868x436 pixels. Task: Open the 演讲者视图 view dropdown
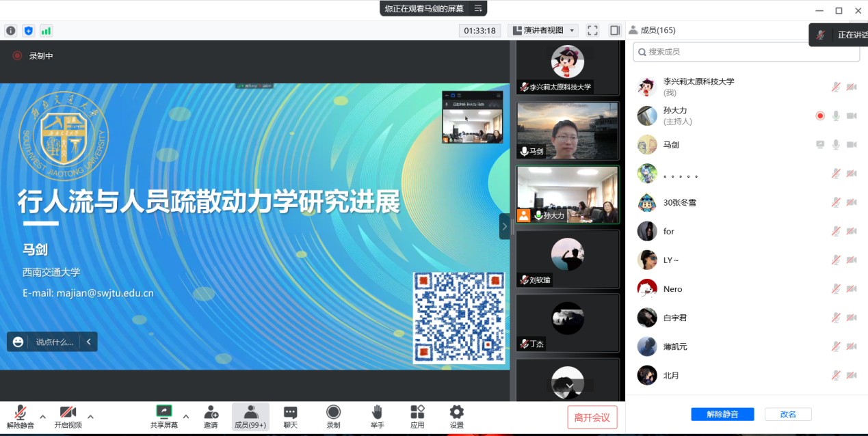click(543, 30)
